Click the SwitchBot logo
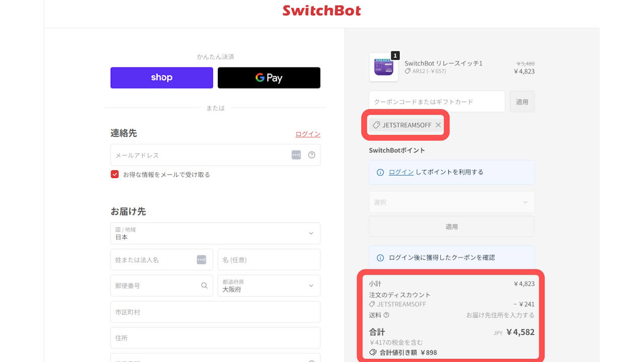This screenshot has height=362, width=644. (x=321, y=11)
